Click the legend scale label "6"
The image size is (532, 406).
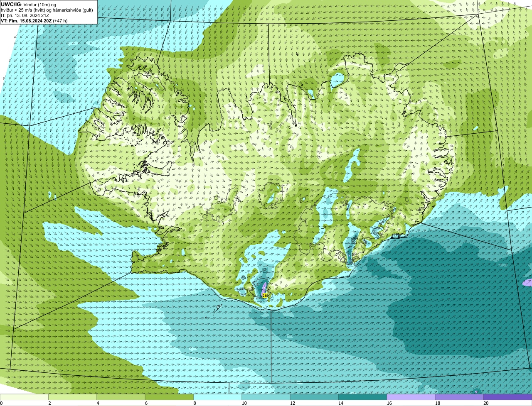point(146,403)
